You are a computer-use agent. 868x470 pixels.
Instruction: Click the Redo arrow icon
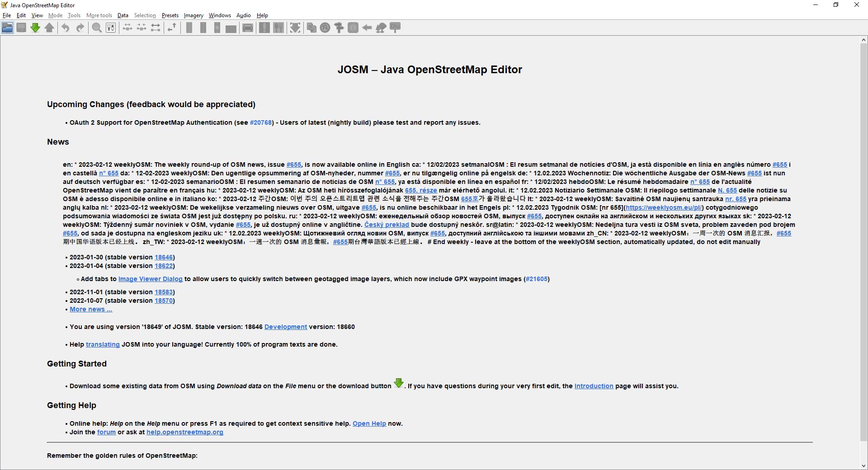(80, 28)
